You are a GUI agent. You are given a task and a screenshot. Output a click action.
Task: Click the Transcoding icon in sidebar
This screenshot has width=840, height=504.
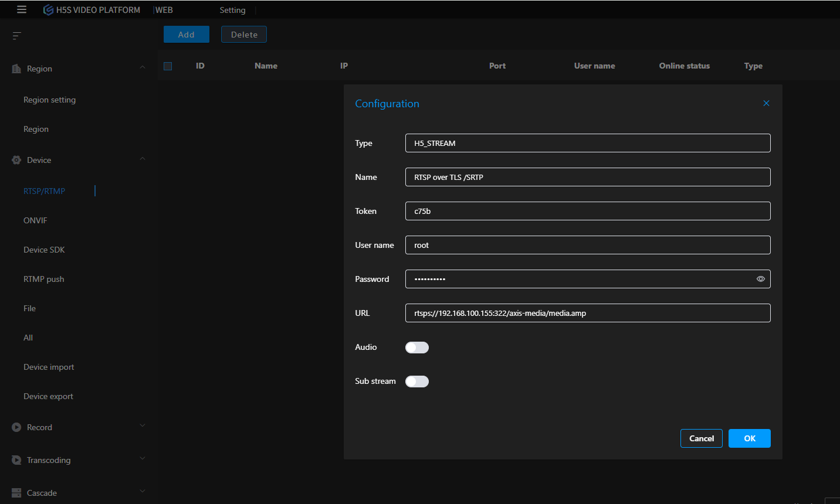[x=16, y=460]
